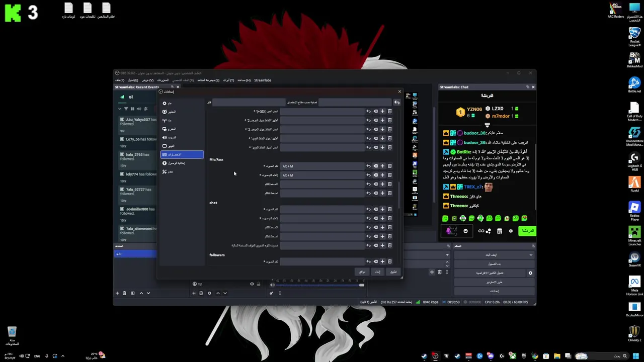
Task: Add a new source with plus button
Action: pyautogui.click(x=194, y=293)
